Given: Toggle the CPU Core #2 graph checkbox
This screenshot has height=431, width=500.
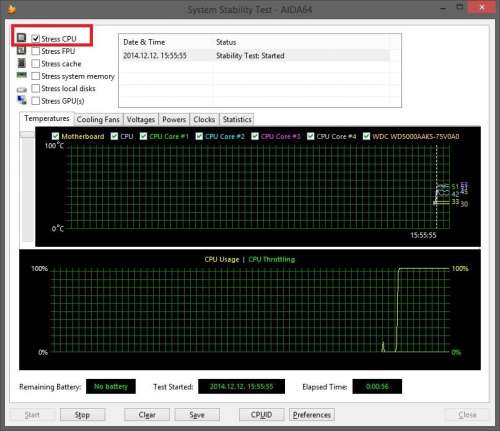Looking at the screenshot, I should click(199, 136).
